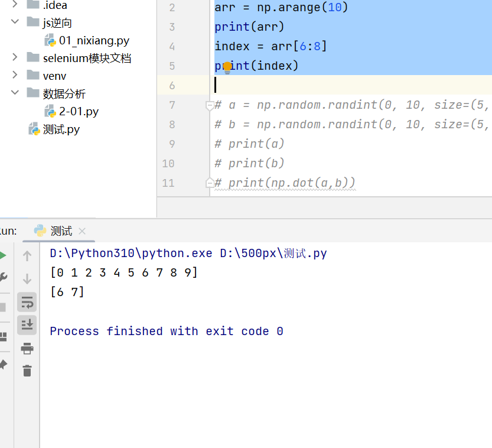Collapse the 数据分析 folder
This screenshot has height=448, width=492.
click(x=15, y=92)
